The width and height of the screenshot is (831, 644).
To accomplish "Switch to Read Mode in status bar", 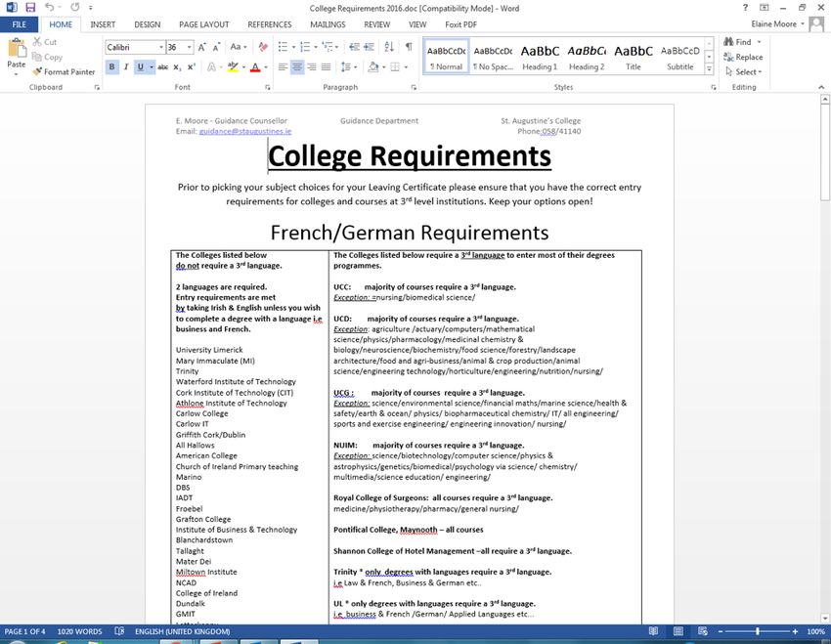I will coord(653,631).
